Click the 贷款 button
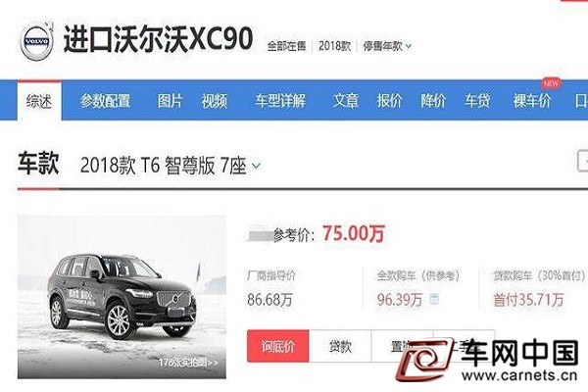Screen dimensions: 588x392 point(340,346)
